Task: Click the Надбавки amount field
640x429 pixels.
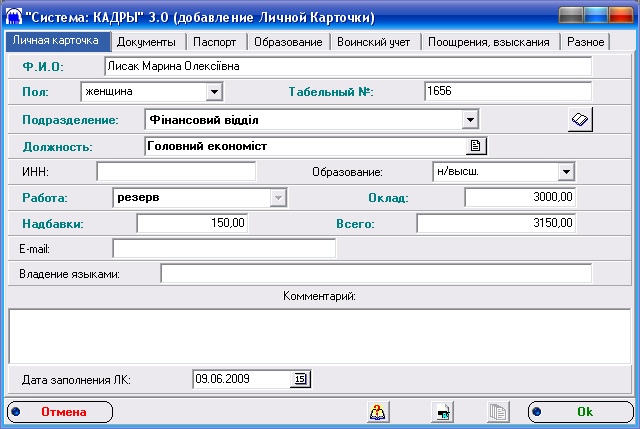Action: (192, 223)
